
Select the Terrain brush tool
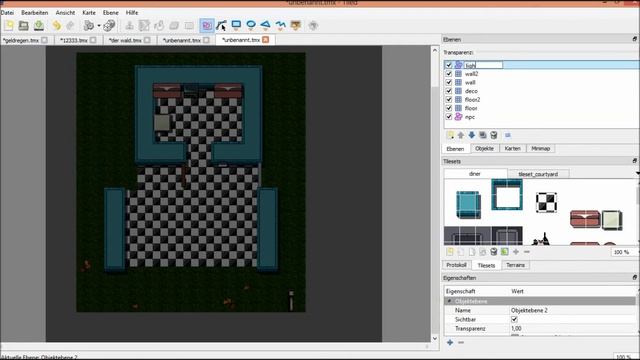pos(144,26)
